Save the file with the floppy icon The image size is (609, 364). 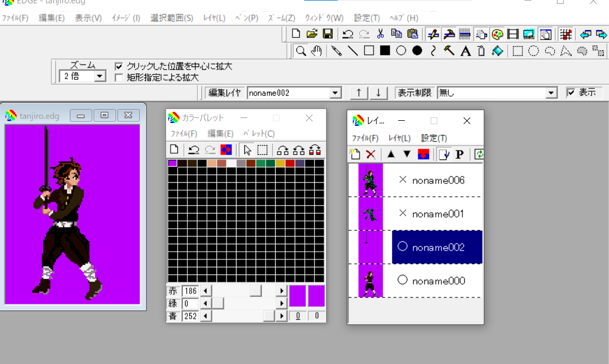point(328,34)
